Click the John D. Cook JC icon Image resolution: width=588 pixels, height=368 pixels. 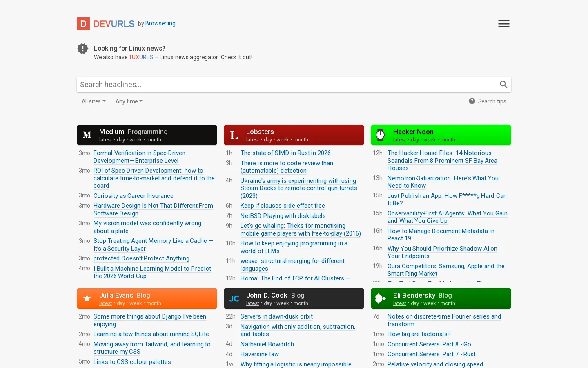pyautogui.click(x=234, y=298)
